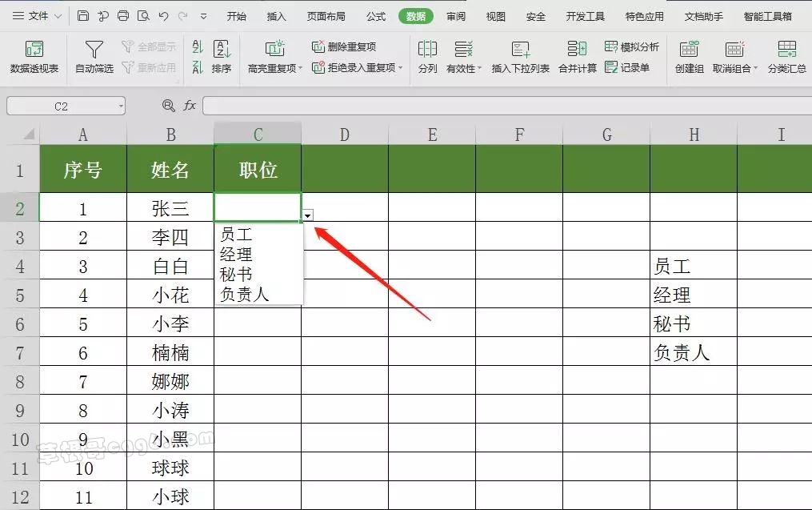Click into the formula bar input field
812x510 pixels.
click(504, 106)
